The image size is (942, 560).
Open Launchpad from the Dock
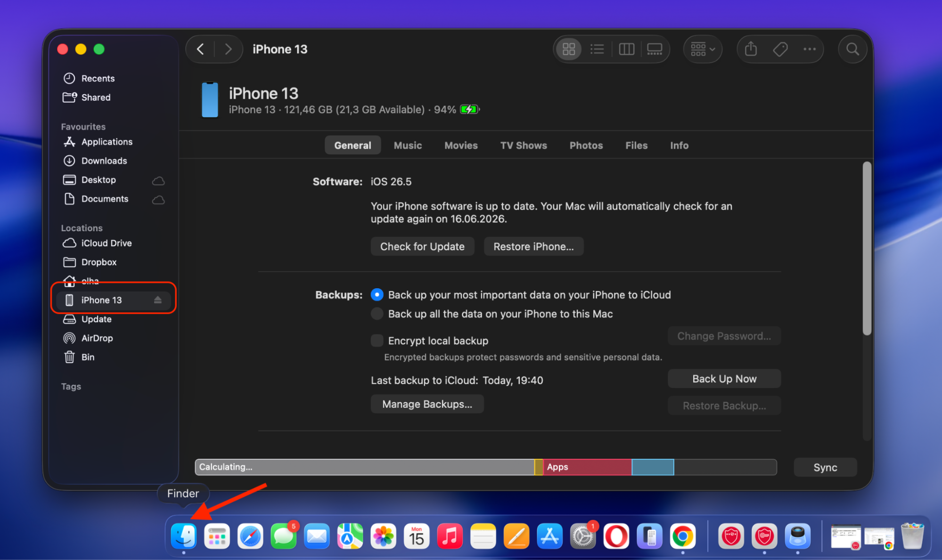pos(217,536)
